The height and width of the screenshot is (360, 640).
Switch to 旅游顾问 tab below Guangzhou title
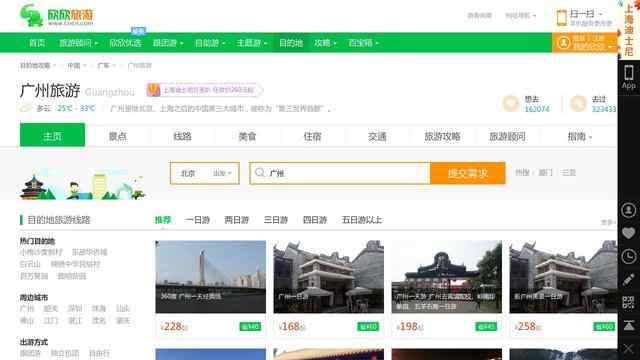tap(507, 136)
